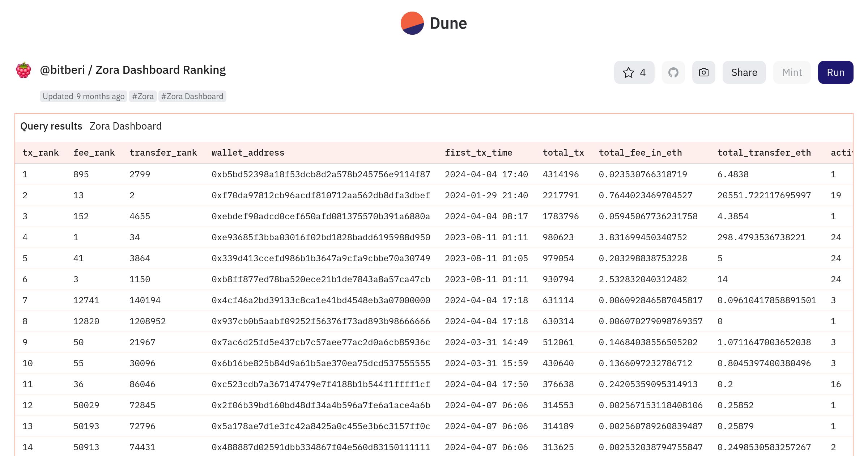Click total_tx value 4314196
Image resolution: width=868 pixels, height=456 pixels.
pos(561,174)
